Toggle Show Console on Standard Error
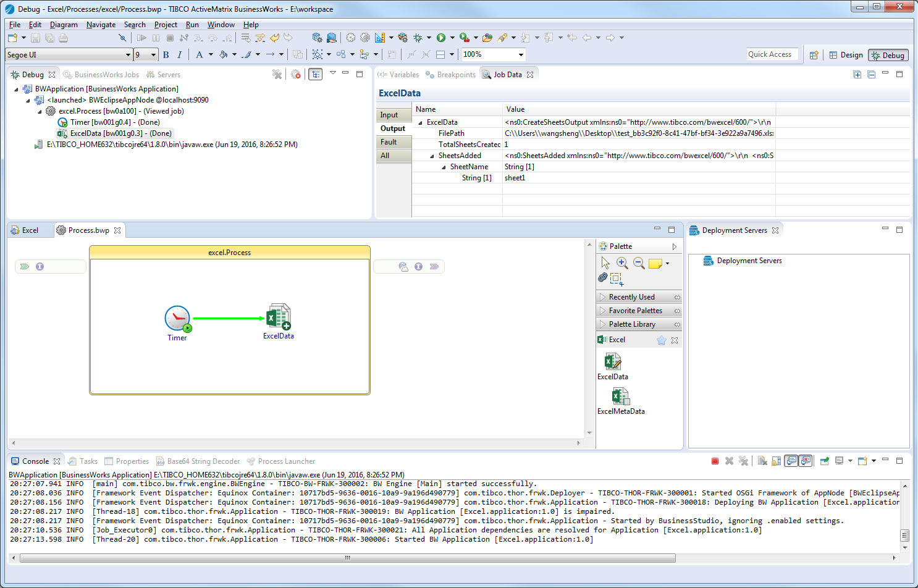This screenshot has height=588, width=918. click(806, 461)
